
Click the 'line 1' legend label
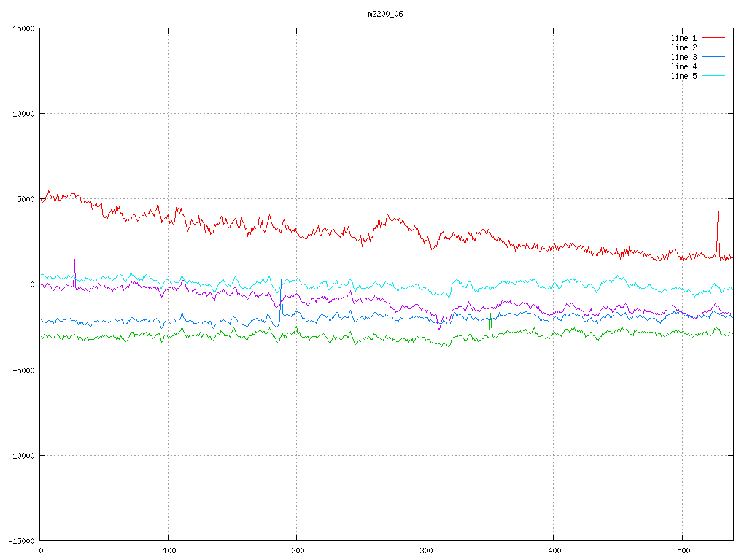(x=684, y=38)
